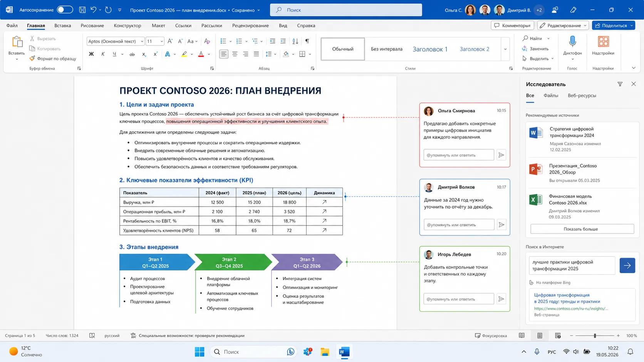Screen dimensions: 644x362
Task: Open the bullet list options arrow
Action: (x=230, y=41)
